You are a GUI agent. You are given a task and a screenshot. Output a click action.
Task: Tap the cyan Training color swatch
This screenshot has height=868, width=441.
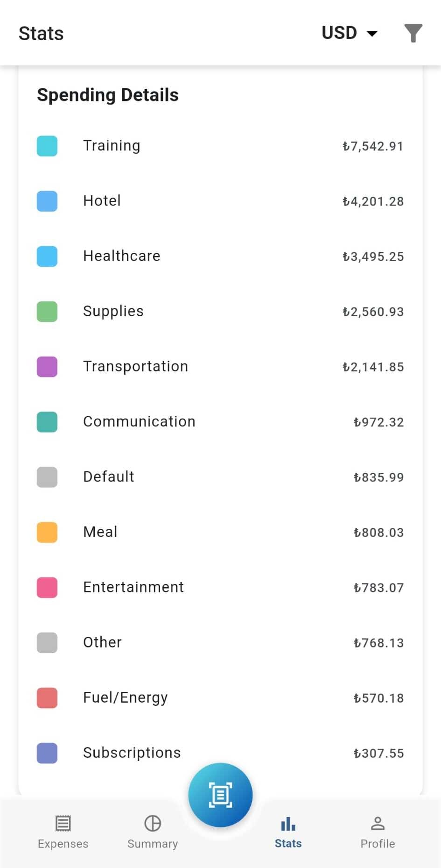click(x=47, y=146)
